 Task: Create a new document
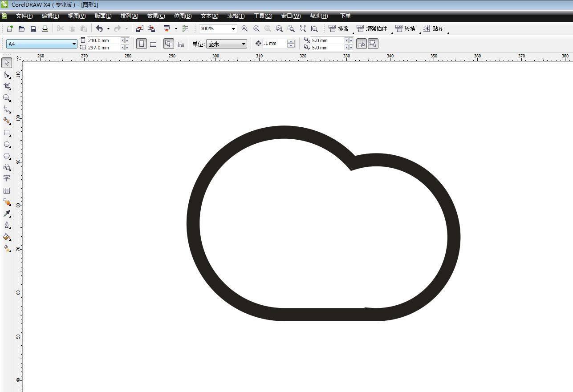point(10,28)
